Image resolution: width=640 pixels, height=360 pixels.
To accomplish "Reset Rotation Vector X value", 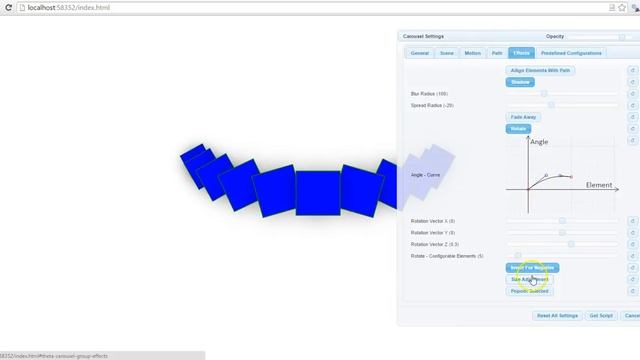I will pos(633,221).
